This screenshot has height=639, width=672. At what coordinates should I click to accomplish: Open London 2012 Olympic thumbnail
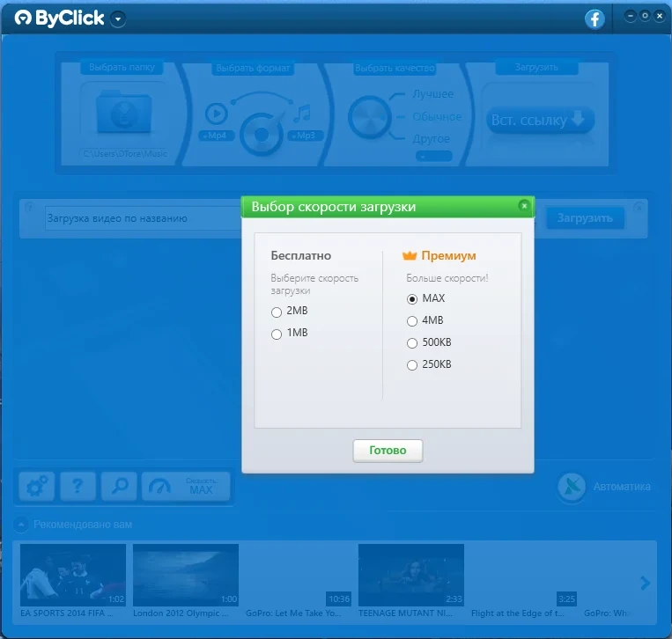[186, 575]
